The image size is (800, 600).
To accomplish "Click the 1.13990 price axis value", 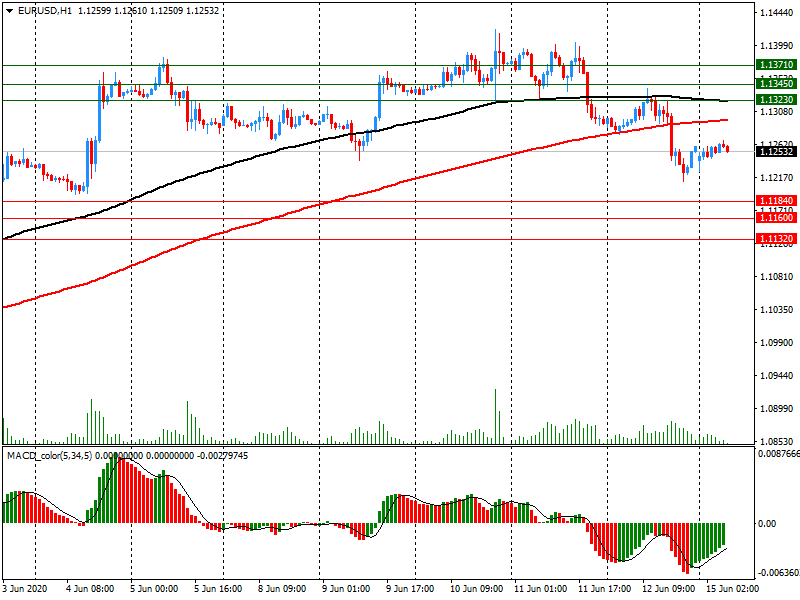I will 777,46.
